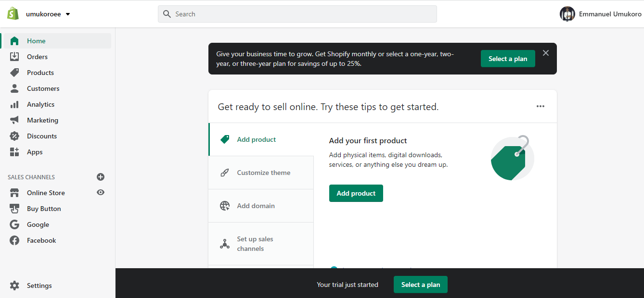644x298 pixels.
Task: Open Emmanuel Umukoro account menu
Action: tap(600, 14)
